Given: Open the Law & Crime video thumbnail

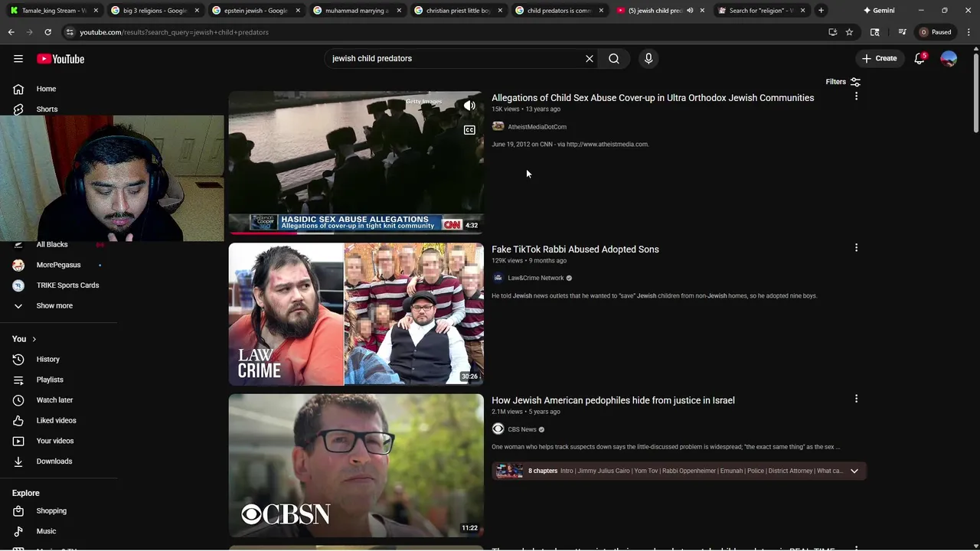Looking at the screenshot, I should [x=356, y=314].
